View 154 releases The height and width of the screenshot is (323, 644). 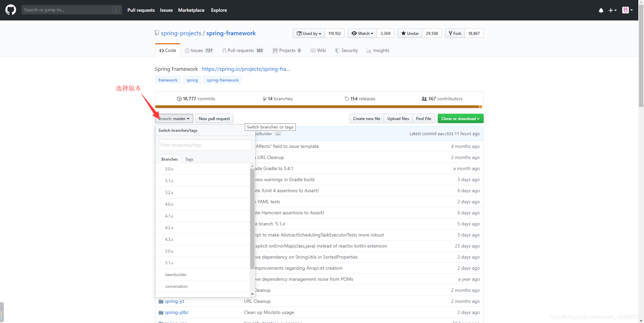coord(360,99)
